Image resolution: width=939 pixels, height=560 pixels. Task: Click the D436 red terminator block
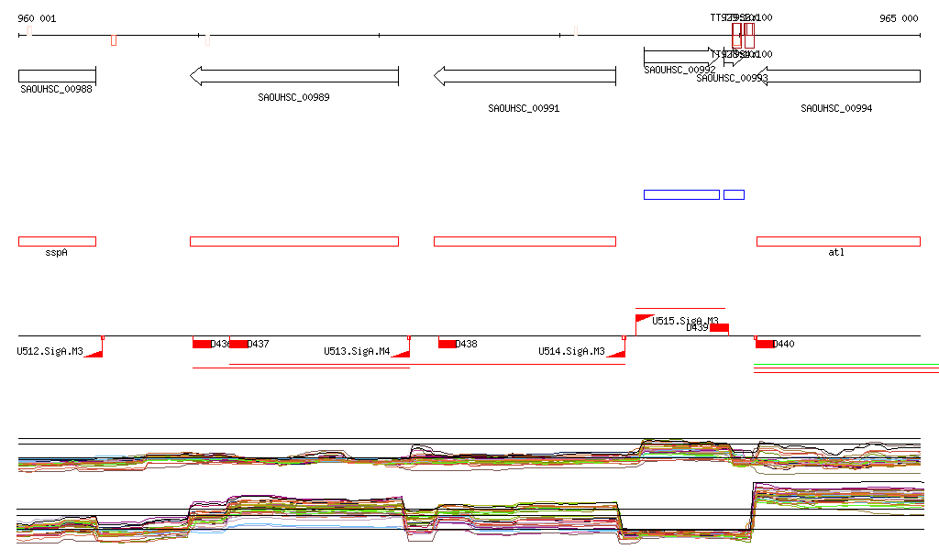pos(202,344)
